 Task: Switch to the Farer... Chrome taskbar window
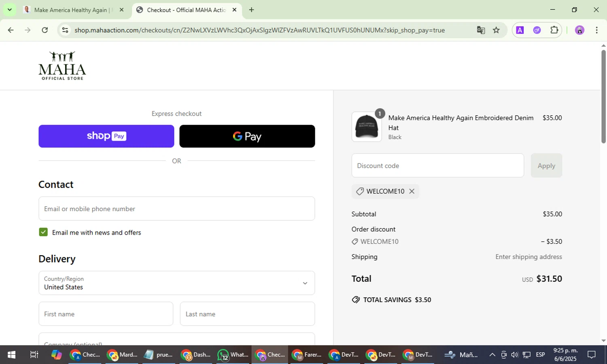[307, 355]
